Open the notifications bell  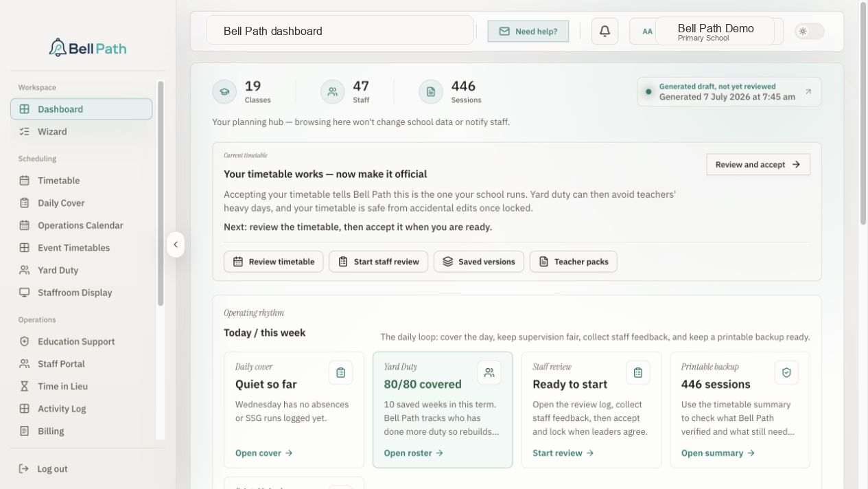(605, 31)
